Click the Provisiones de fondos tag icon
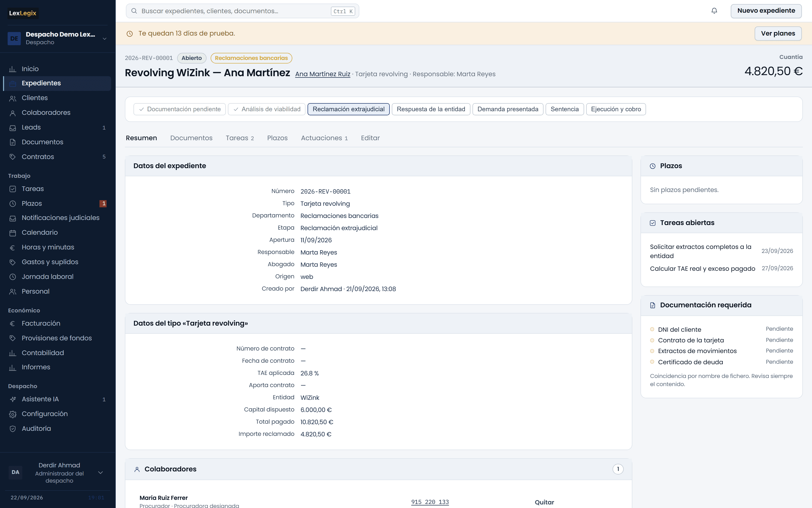 pyautogui.click(x=13, y=338)
